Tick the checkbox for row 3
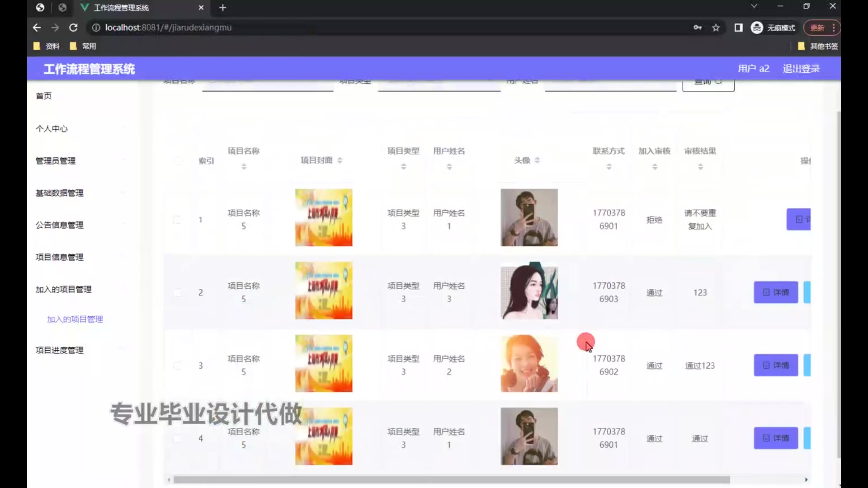The image size is (868, 488). [x=178, y=366]
